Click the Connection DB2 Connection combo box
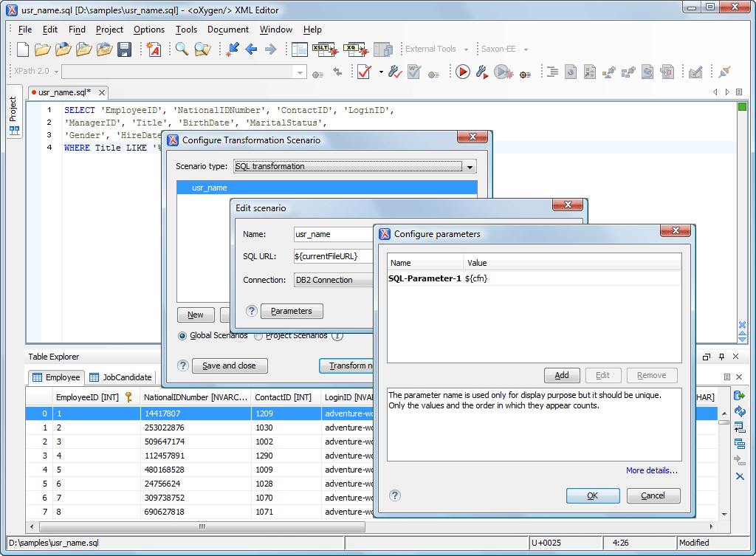 (x=334, y=280)
